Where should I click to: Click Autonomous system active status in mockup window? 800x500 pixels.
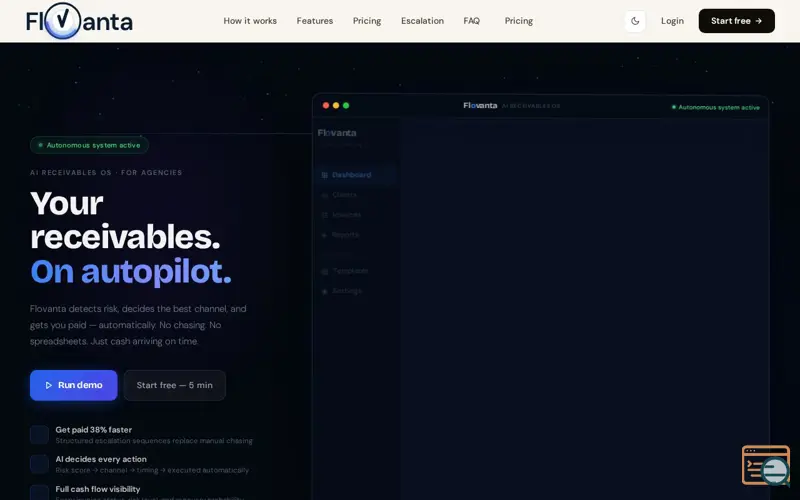click(x=716, y=107)
